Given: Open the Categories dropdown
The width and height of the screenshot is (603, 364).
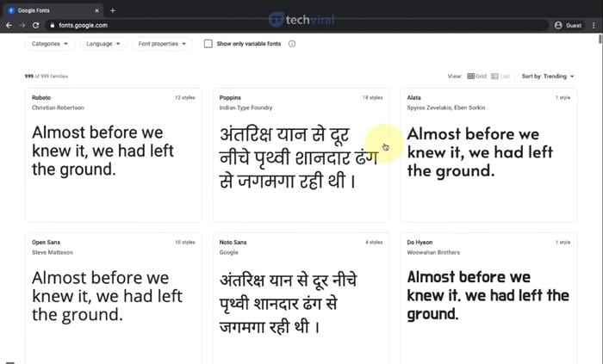Looking at the screenshot, I should pos(50,44).
